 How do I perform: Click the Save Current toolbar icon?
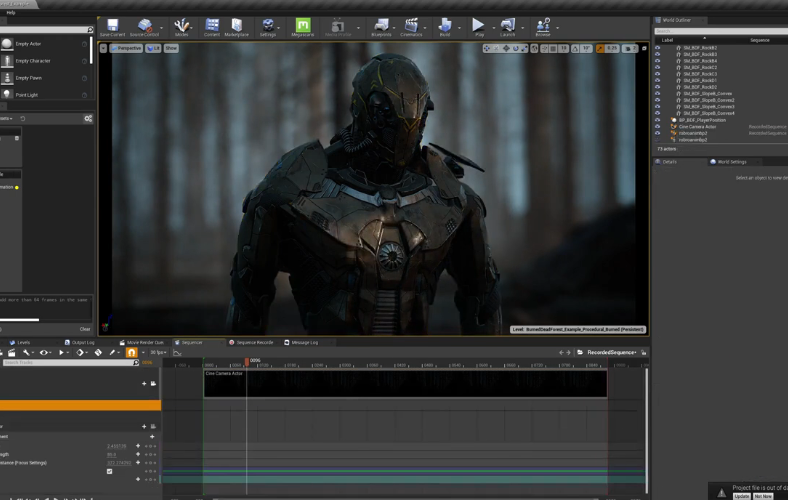pos(112,26)
